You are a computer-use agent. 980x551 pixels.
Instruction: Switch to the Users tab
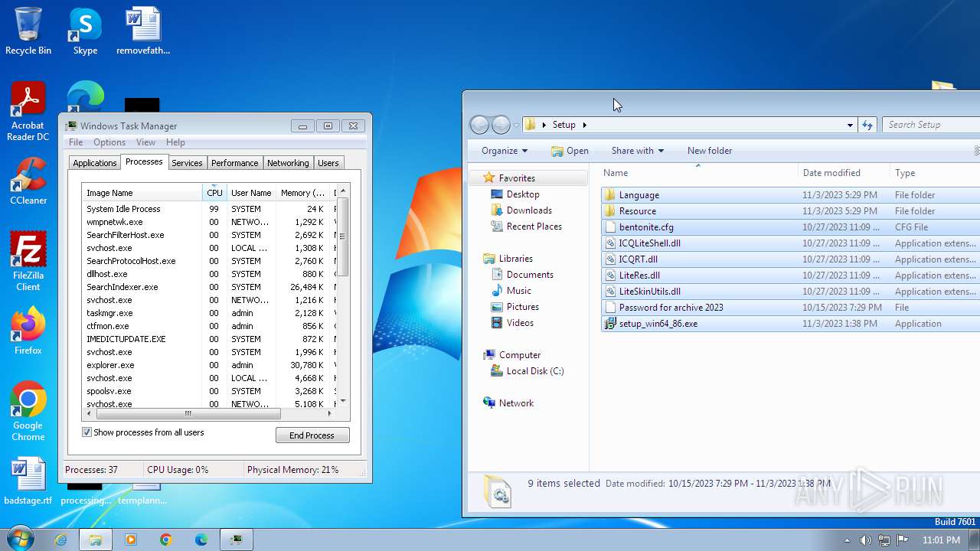(x=328, y=163)
